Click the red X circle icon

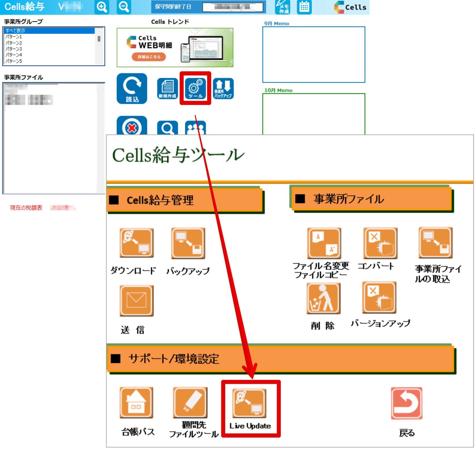point(132,125)
